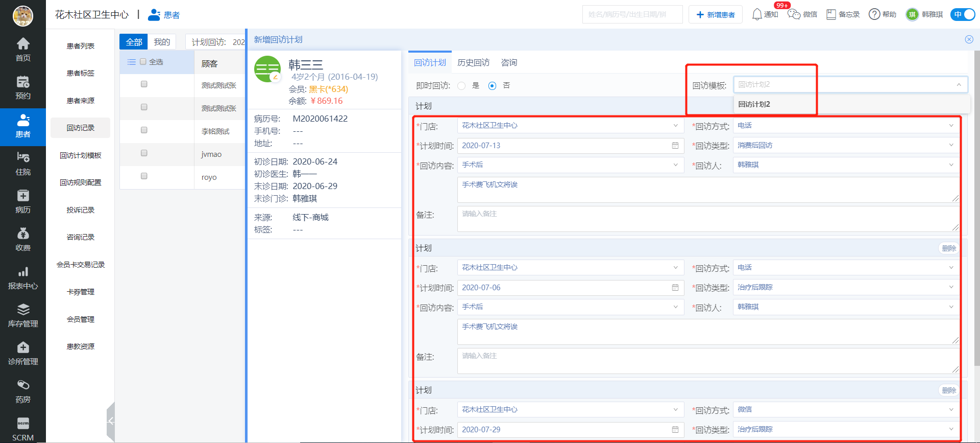Open 回访规则配置 in the submenu
Image resolution: width=980 pixels, height=443 pixels.
tap(81, 182)
